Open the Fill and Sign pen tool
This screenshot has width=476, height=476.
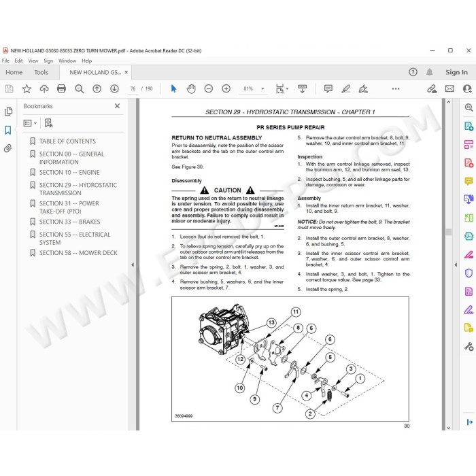469,310
